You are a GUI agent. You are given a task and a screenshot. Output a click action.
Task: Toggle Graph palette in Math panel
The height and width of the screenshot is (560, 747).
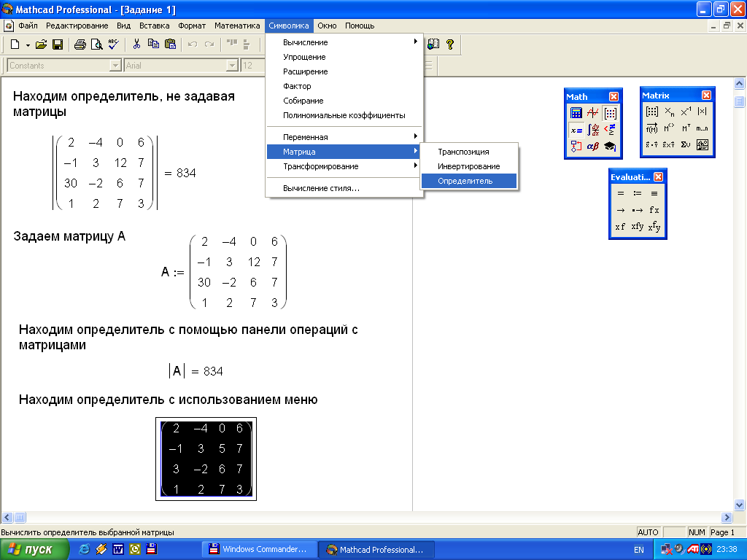(x=593, y=113)
